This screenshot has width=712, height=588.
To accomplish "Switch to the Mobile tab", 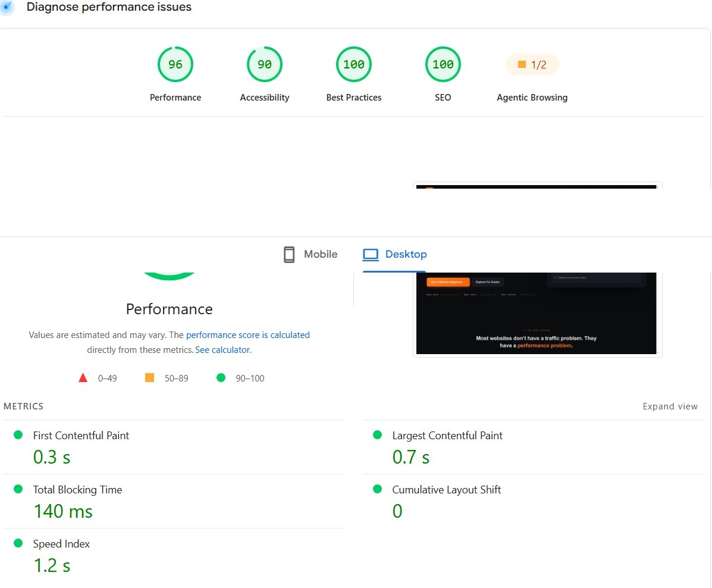I will [x=310, y=255].
